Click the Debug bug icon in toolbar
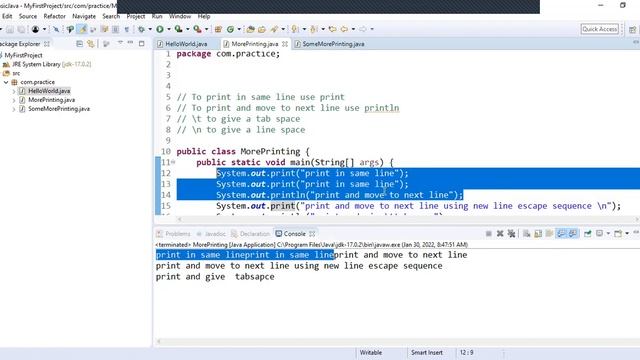The height and width of the screenshot is (360, 640). click(x=141, y=29)
